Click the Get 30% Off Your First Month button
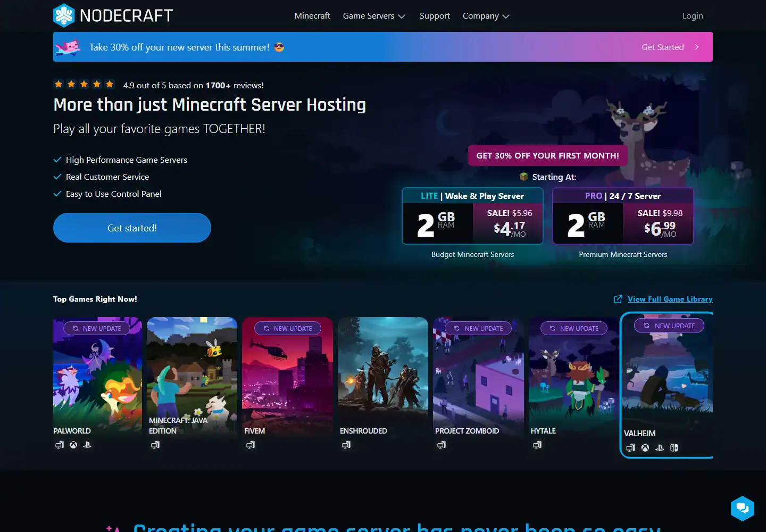The image size is (766, 532). [x=547, y=155]
